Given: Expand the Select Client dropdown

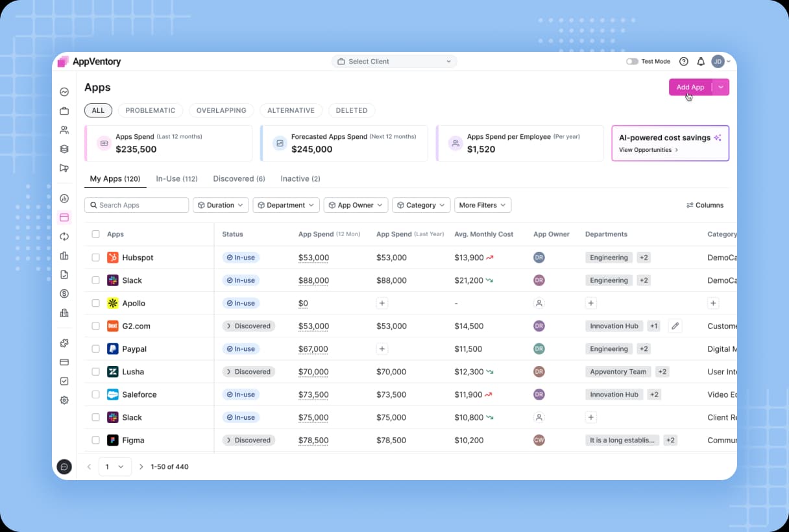Looking at the screenshot, I should pos(394,61).
